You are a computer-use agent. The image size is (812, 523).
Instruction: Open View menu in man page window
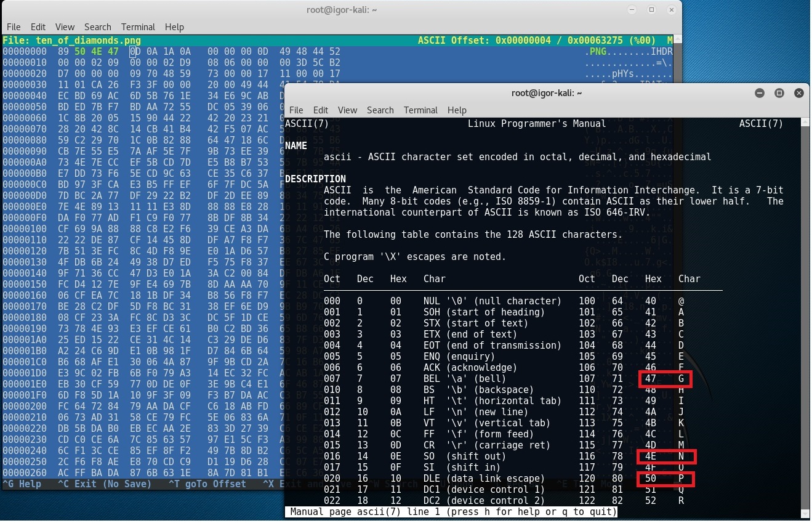coord(347,110)
